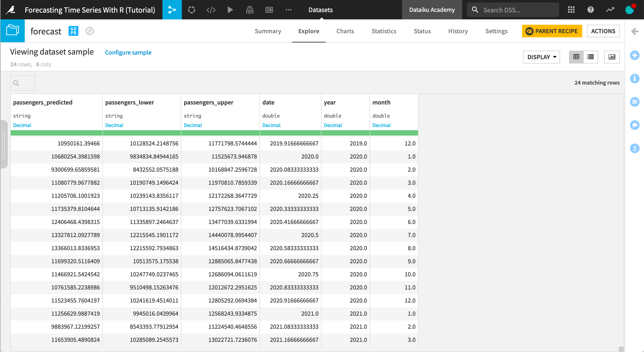Click the Search DSS input field
The image size is (644, 352).
coord(513,10)
